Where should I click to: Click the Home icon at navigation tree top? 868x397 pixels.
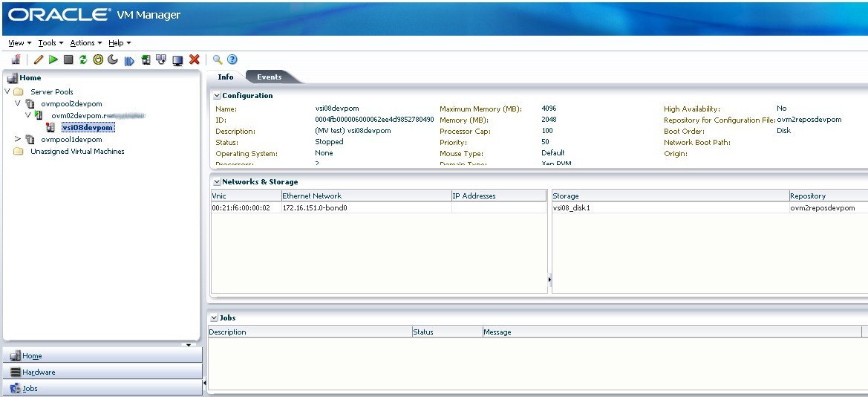[x=12, y=77]
